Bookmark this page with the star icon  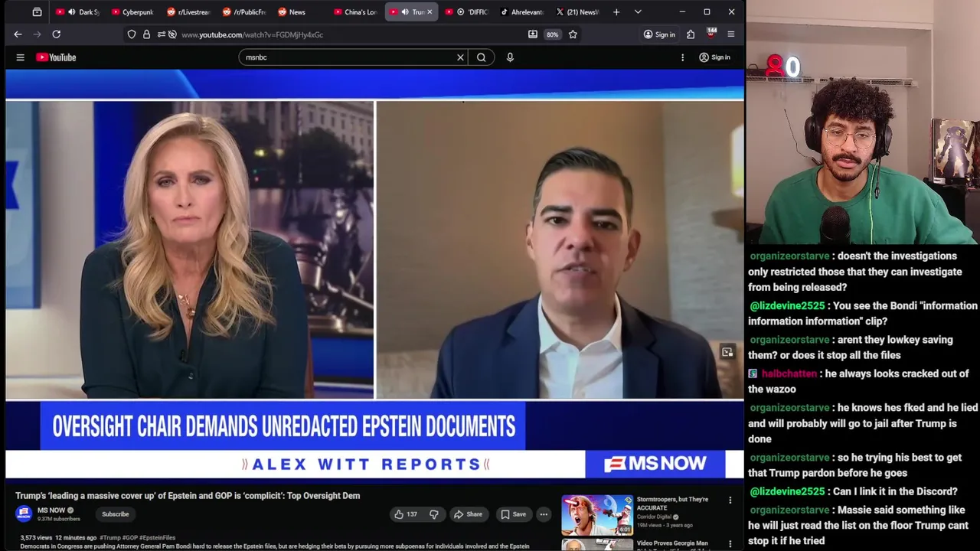(x=573, y=34)
